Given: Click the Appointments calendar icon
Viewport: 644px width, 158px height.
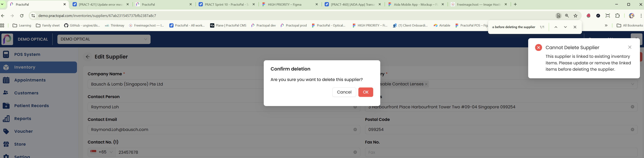Looking at the screenshot, I should coord(6,80).
